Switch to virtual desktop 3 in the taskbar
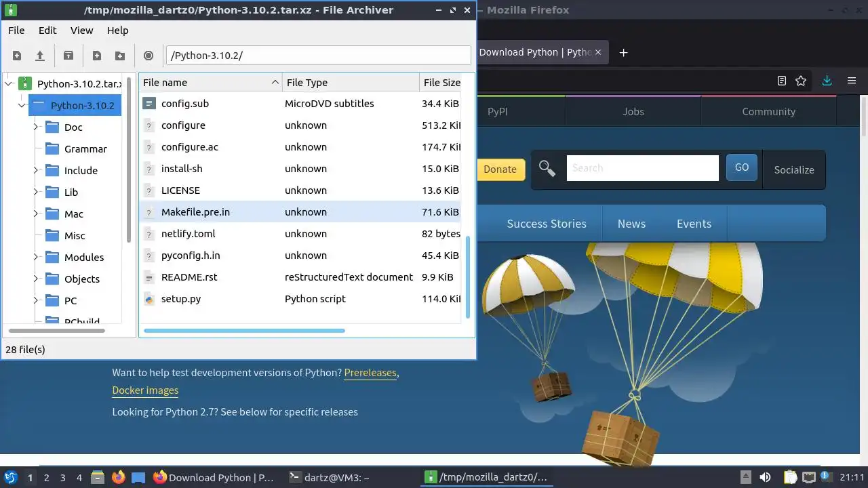Screen dimensions: 868x488 62,478
